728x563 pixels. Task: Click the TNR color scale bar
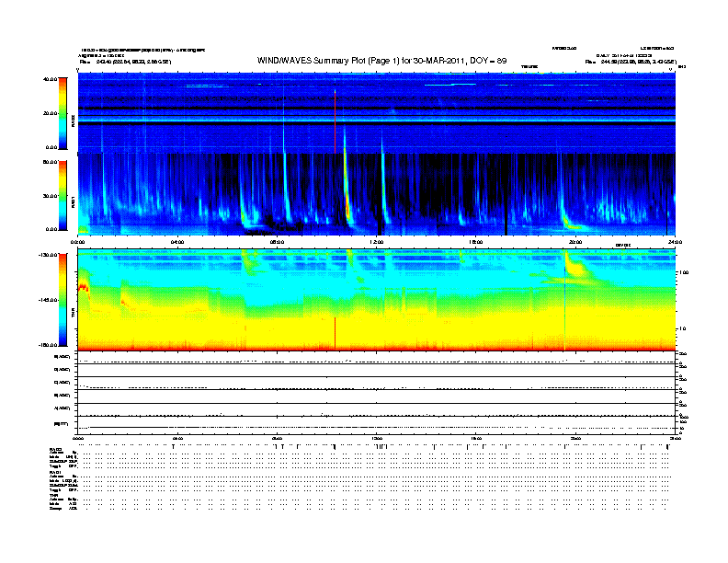(63, 300)
